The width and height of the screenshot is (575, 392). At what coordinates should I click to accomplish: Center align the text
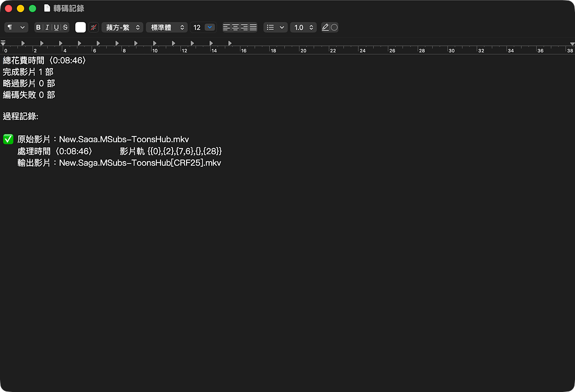(x=235, y=27)
